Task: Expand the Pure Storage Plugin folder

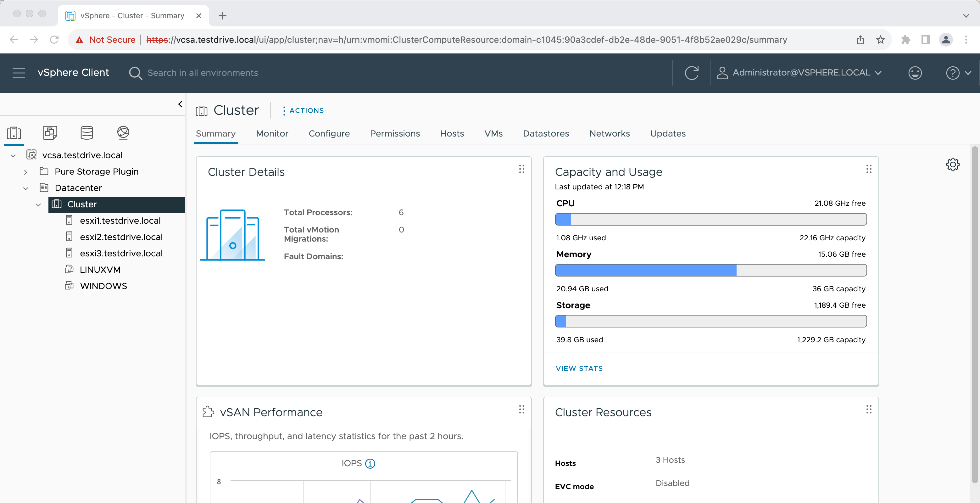Action: click(x=25, y=172)
